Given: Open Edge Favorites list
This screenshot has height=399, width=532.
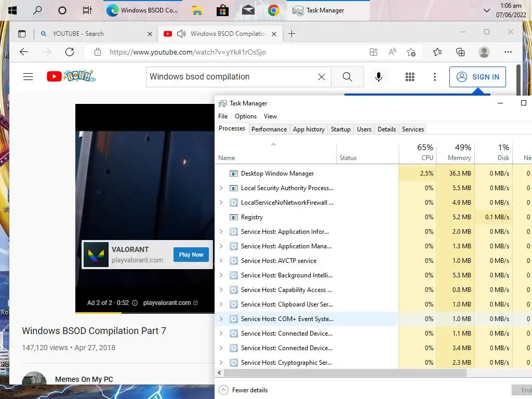Looking at the screenshot, I should click(437, 52).
